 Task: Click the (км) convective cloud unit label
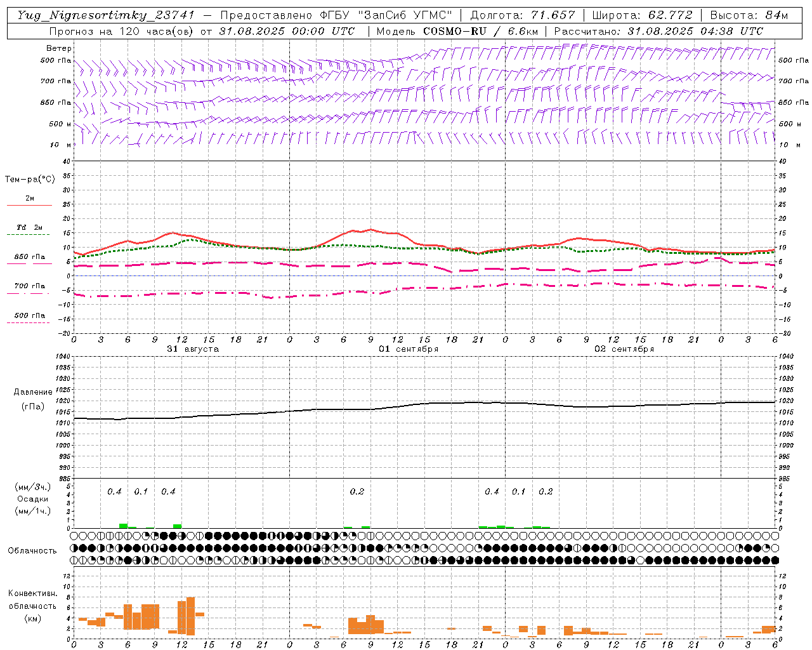(32, 618)
